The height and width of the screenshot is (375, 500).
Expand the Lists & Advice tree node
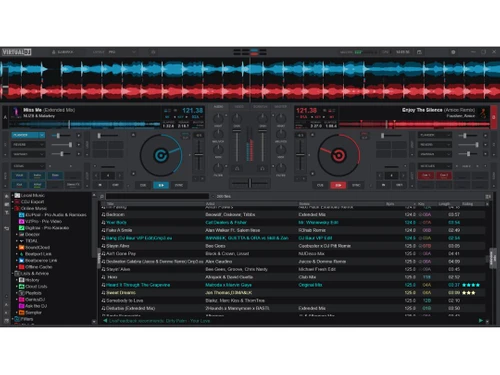[x=13, y=274]
